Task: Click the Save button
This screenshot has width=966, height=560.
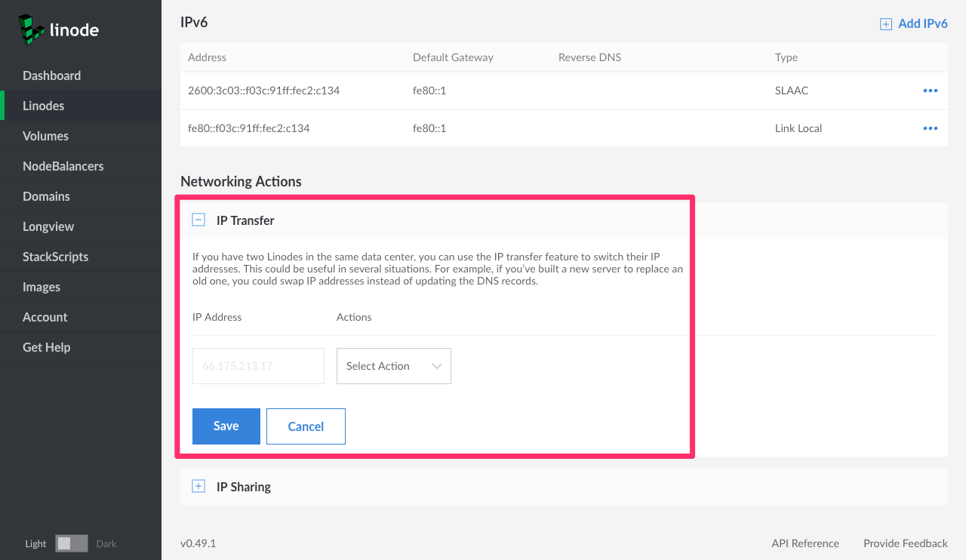Action: click(226, 426)
